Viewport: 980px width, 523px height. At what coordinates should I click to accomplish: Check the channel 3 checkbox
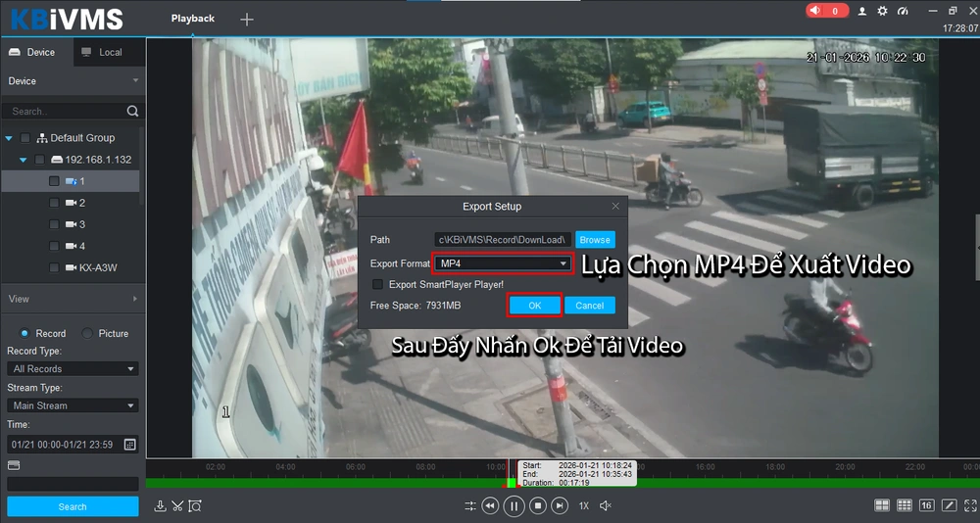[54, 224]
